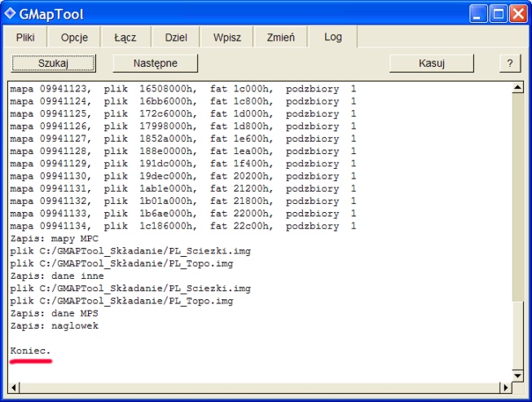This screenshot has height=402, width=532.
Task: Select the Łącz tab
Action: (124, 38)
